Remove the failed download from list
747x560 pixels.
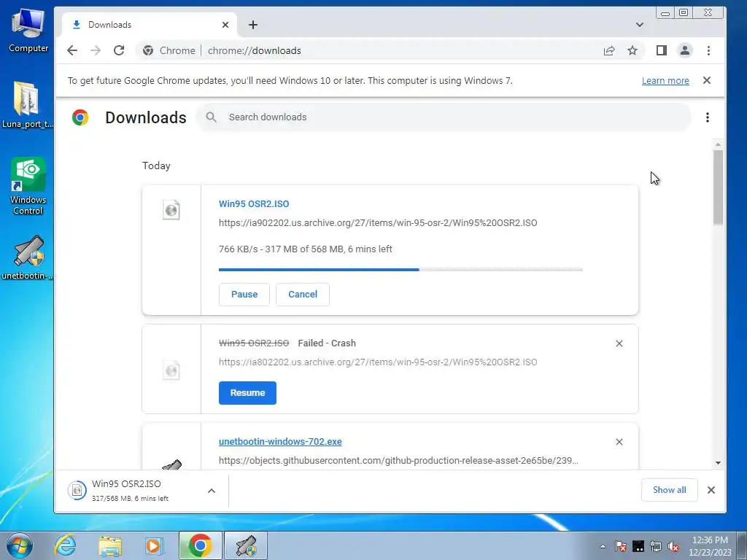[x=619, y=343]
